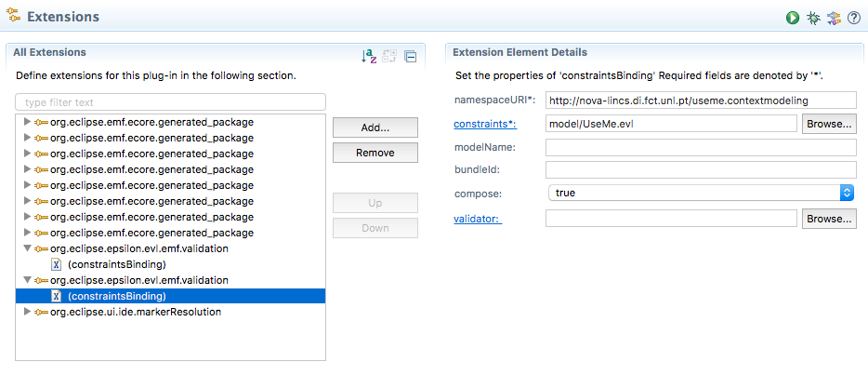The height and width of the screenshot is (375, 868).
Task: Launch an Eclipse application with the green run icon
Action: tap(792, 18)
